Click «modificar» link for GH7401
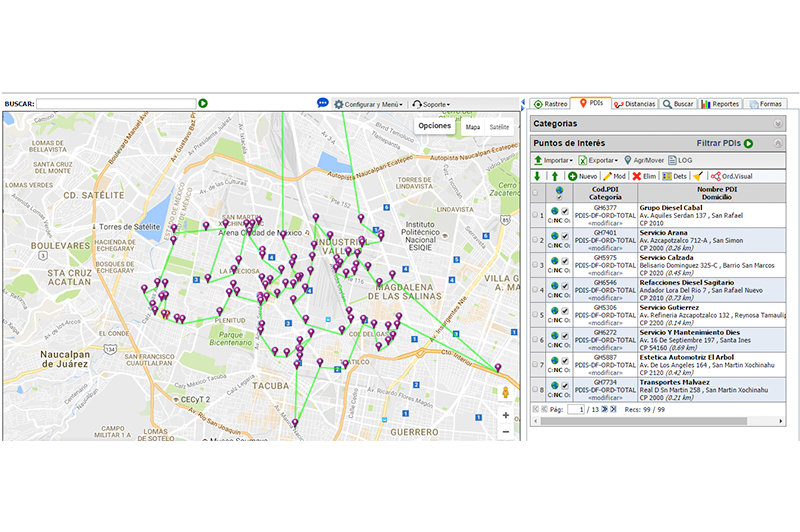800x532 pixels. click(605, 248)
